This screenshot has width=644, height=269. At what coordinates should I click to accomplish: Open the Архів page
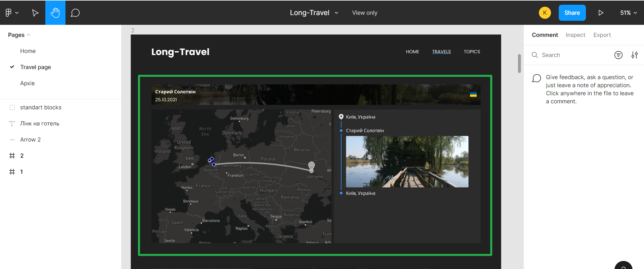[x=27, y=83]
